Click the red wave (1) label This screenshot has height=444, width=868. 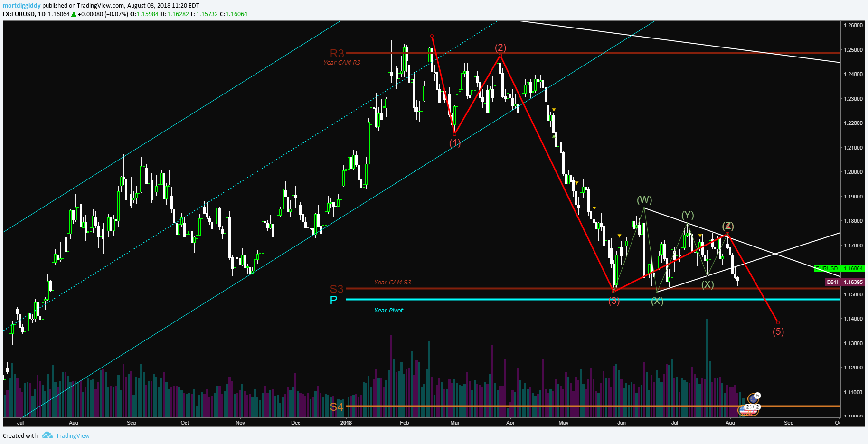pyautogui.click(x=455, y=143)
